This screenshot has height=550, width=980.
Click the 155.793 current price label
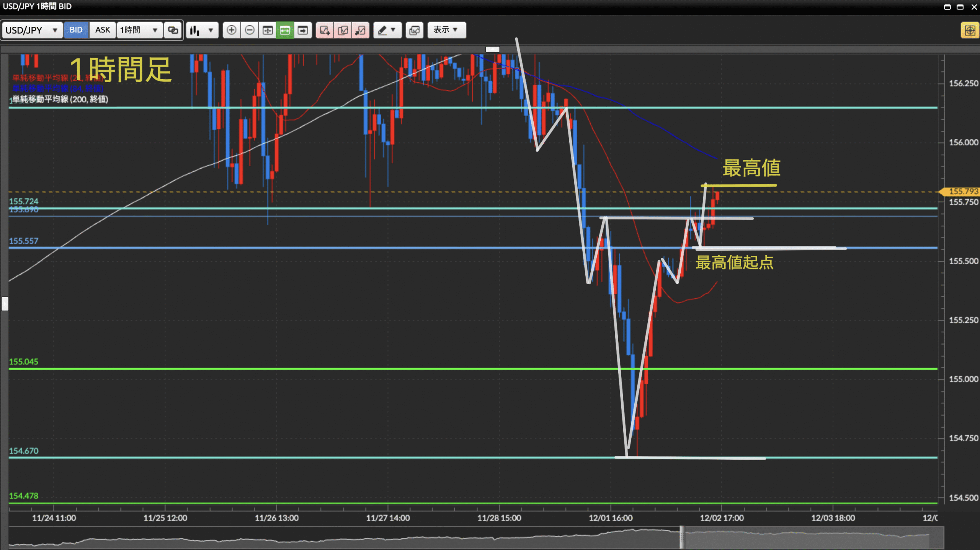click(x=962, y=191)
